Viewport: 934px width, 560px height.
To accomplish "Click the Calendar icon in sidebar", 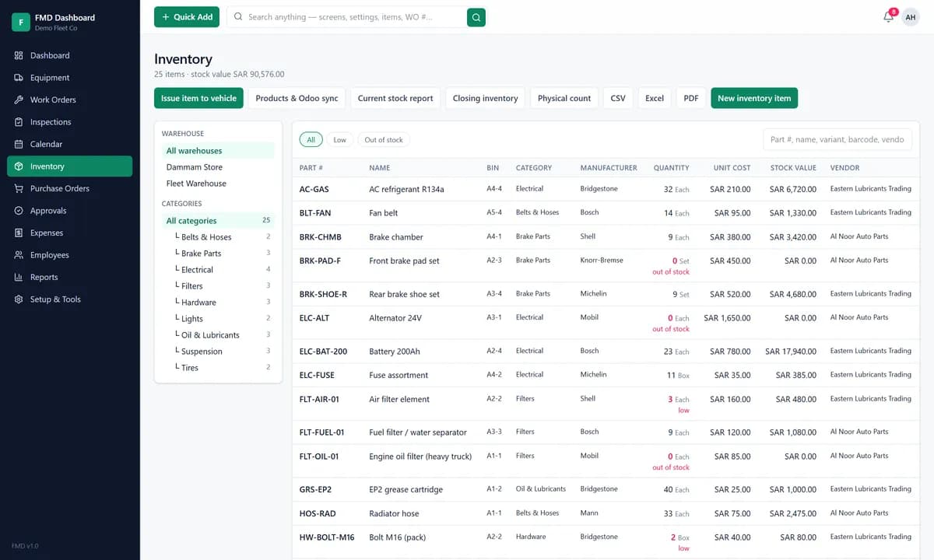I will 19,145.
